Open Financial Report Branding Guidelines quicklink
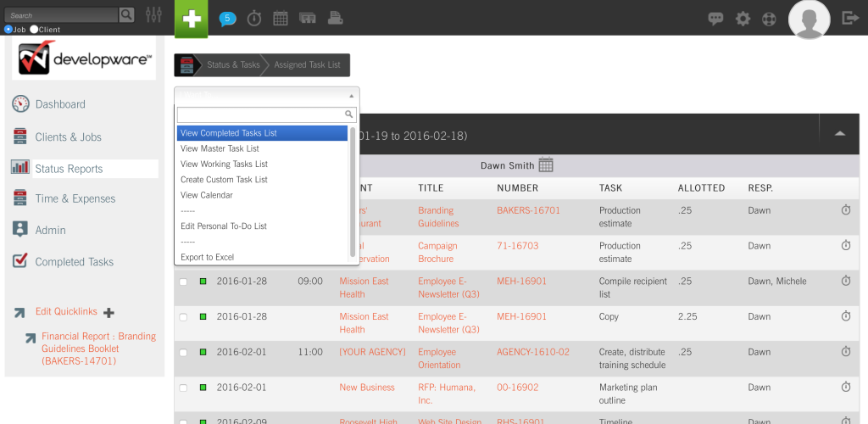This screenshot has height=424, width=868. [x=98, y=349]
